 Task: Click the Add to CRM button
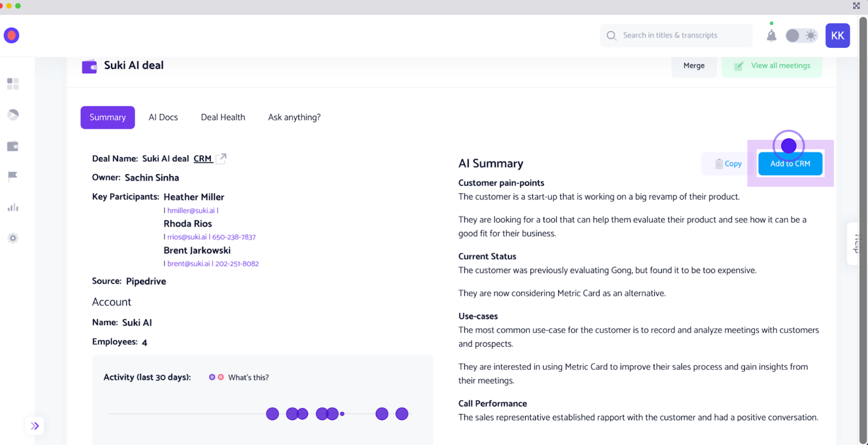coord(790,163)
